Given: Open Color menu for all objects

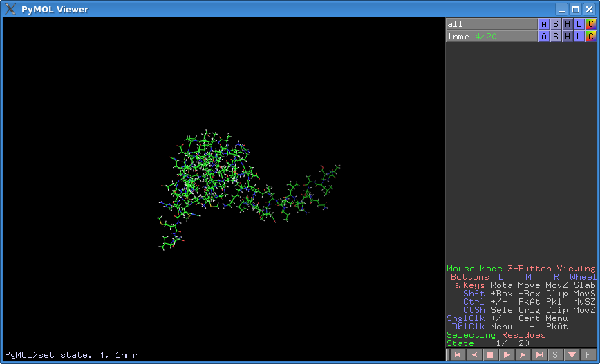Looking at the screenshot, I should click(x=590, y=24).
